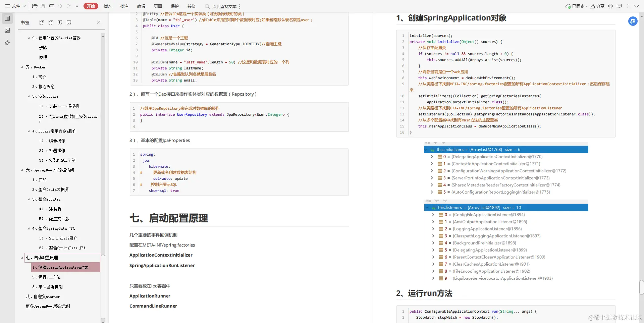644x323 pixels.
Task: Select bookmark 3、事件监听机制
Action: point(47,287)
